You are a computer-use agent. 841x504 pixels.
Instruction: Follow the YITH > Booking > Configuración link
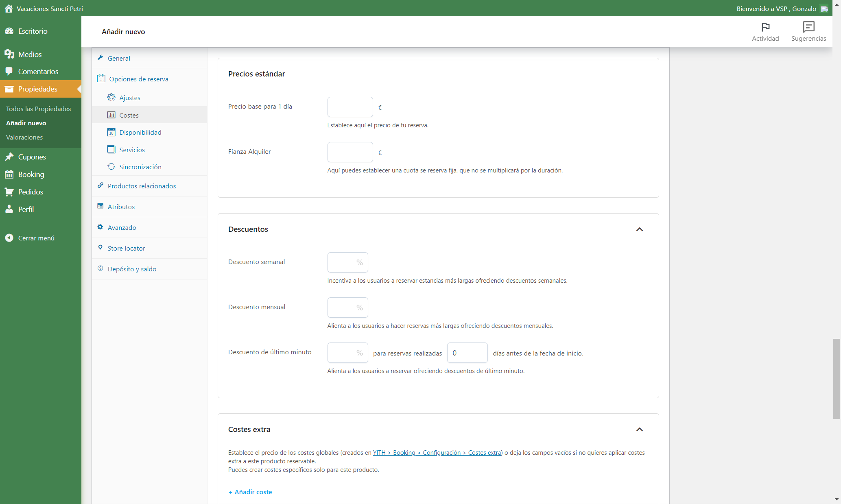pos(437,453)
